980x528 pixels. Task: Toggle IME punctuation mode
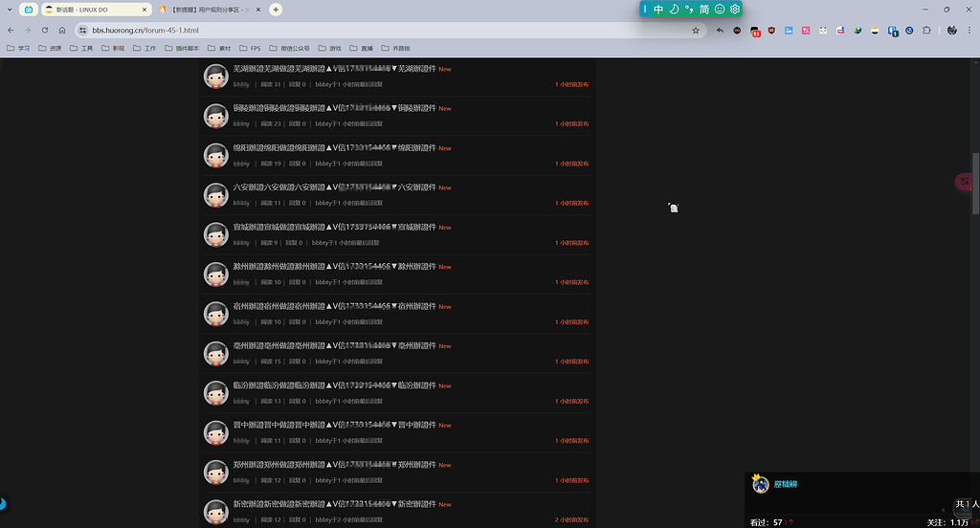[689, 10]
